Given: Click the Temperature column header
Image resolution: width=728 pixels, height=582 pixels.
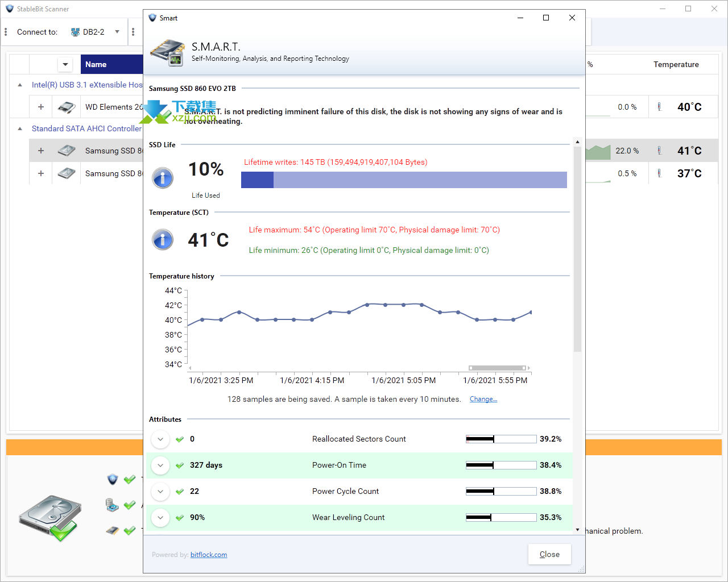Looking at the screenshot, I should click(676, 64).
